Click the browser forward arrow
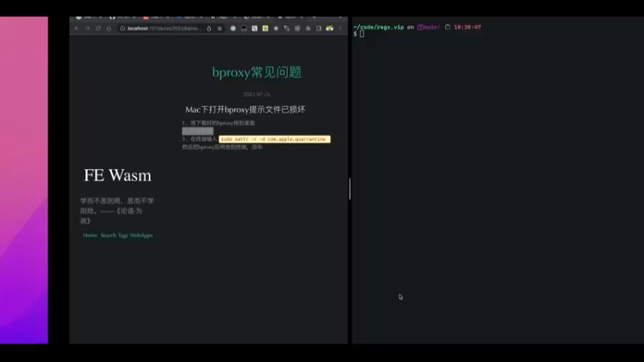The height and width of the screenshot is (362, 644). click(x=88, y=28)
